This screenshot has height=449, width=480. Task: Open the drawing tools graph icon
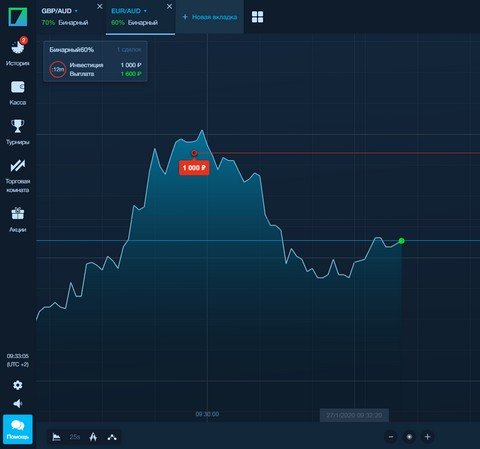coord(112,437)
